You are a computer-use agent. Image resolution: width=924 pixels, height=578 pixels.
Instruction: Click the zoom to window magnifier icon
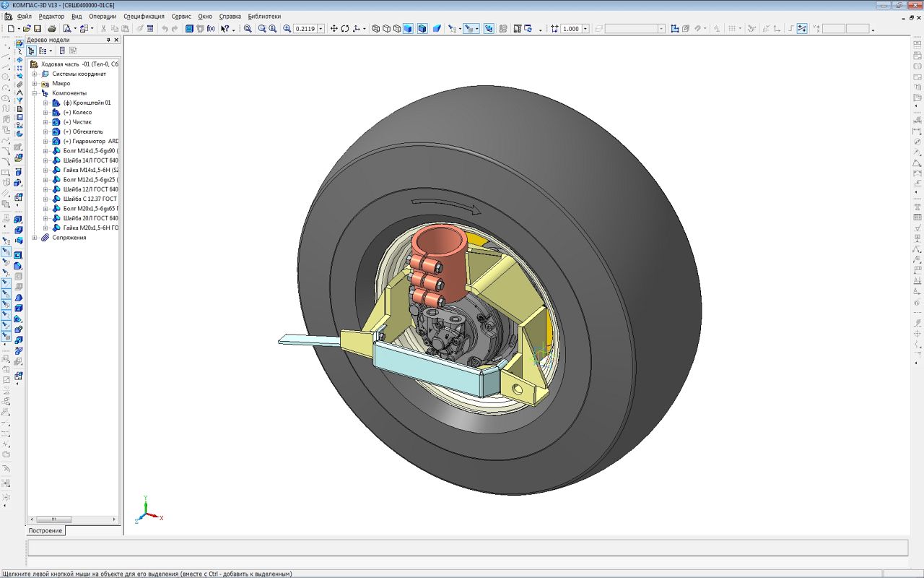pos(248,29)
